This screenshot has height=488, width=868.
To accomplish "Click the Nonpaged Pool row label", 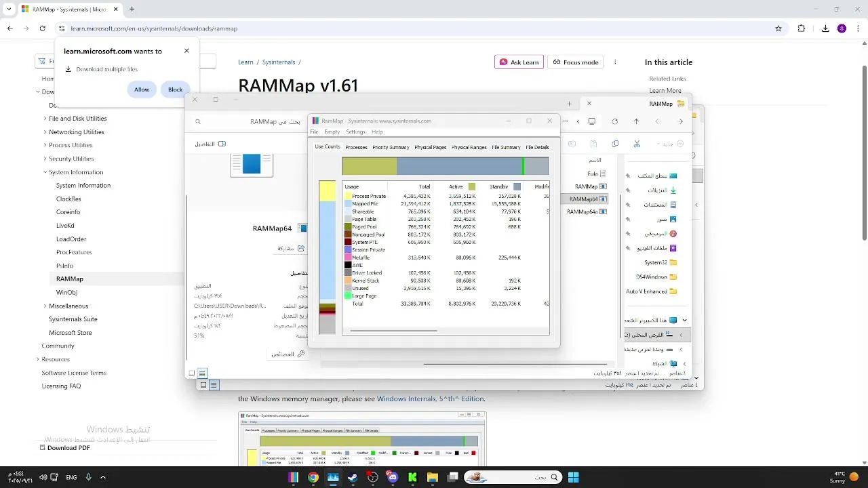I will pos(368,235).
